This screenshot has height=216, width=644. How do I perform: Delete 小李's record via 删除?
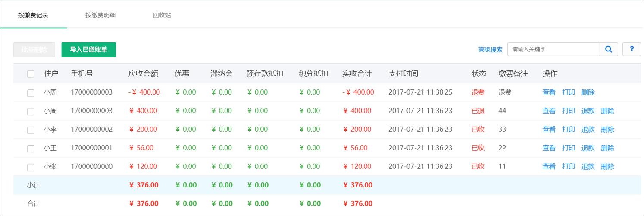coord(607,130)
